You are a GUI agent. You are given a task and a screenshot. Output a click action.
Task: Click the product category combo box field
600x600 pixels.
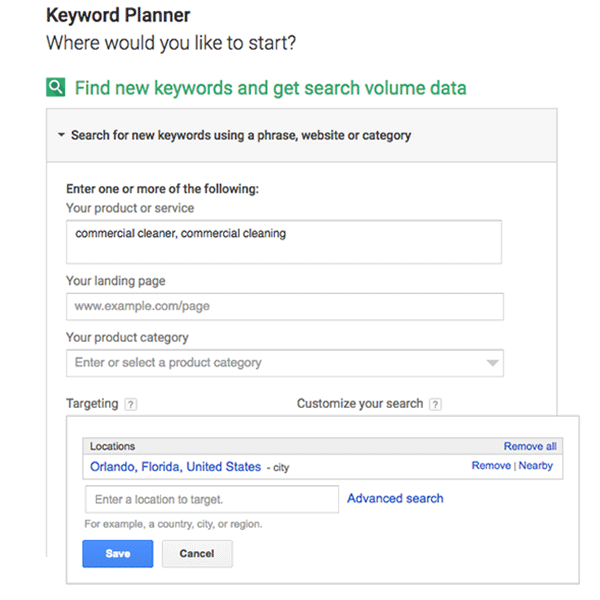pos(285,363)
